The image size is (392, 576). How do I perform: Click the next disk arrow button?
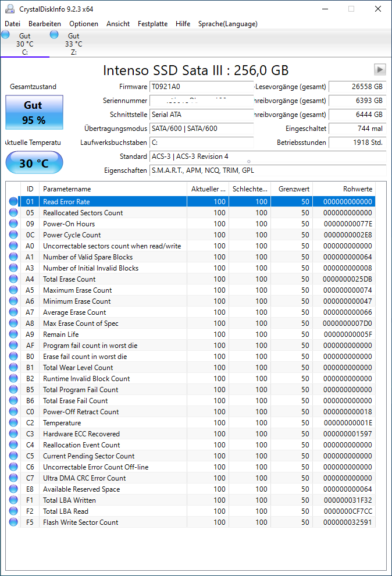pyautogui.click(x=380, y=69)
